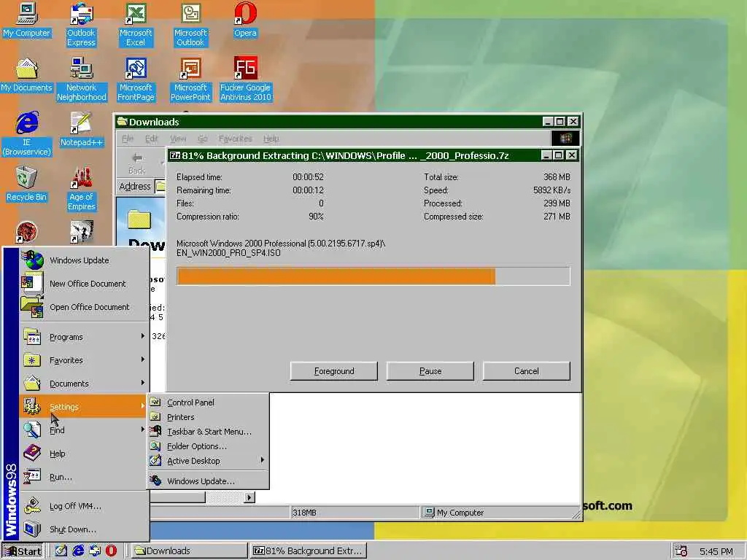Viewport: 747px width, 560px height.
Task: Select New Office Document in Start menu
Action: (85, 284)
